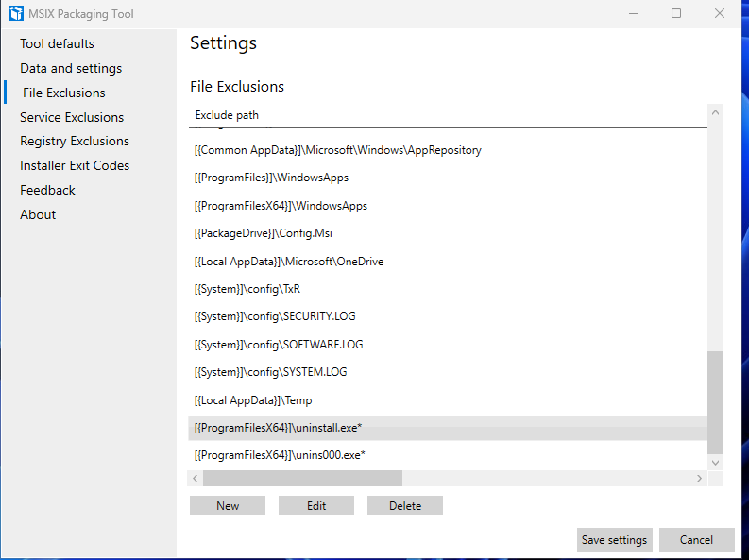The image size is (749, 560).
Task: Click the horizontal scrollbar thumb
Action: pyautogui.click(x=302, y=478)
